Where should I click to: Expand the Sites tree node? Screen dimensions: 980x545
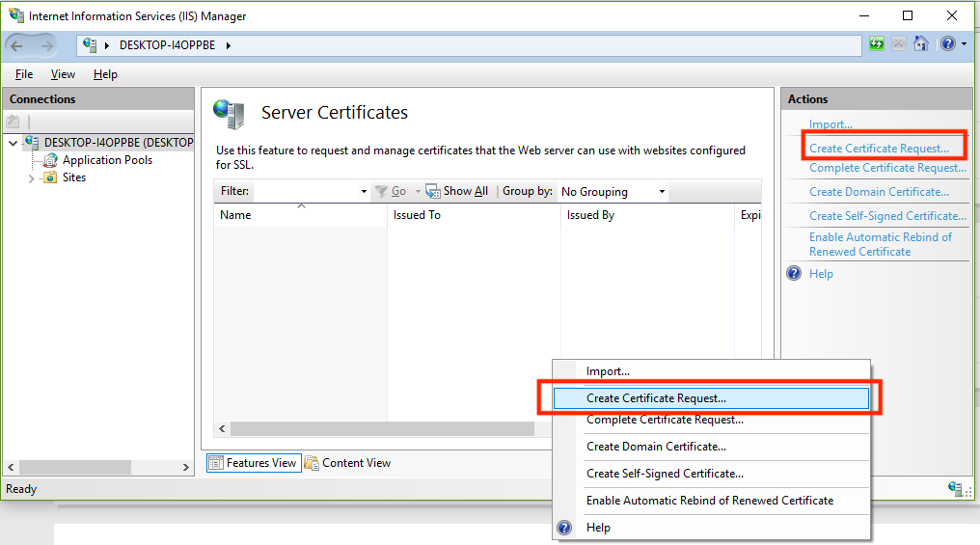(x=31, y=178)
